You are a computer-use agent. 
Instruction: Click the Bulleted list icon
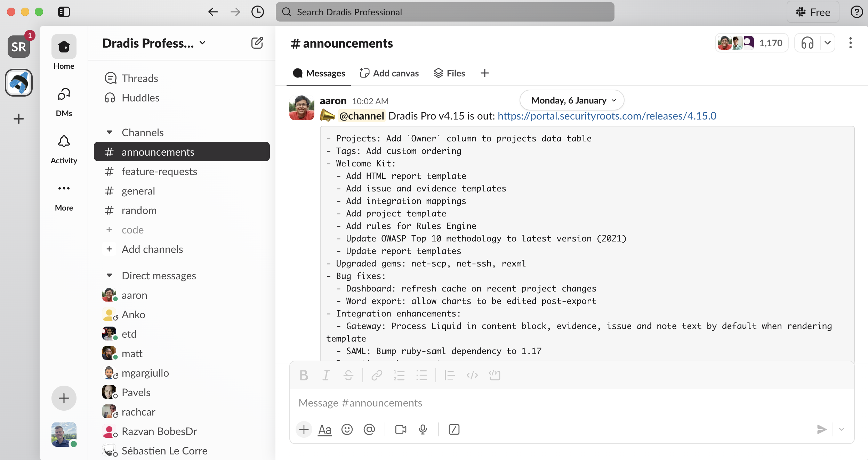[422, 375]
